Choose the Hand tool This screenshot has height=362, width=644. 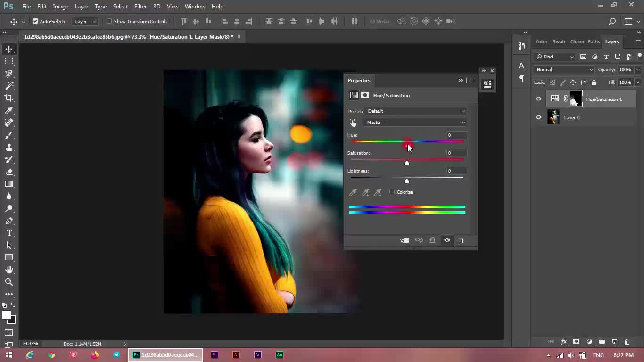tap(9, 270)
